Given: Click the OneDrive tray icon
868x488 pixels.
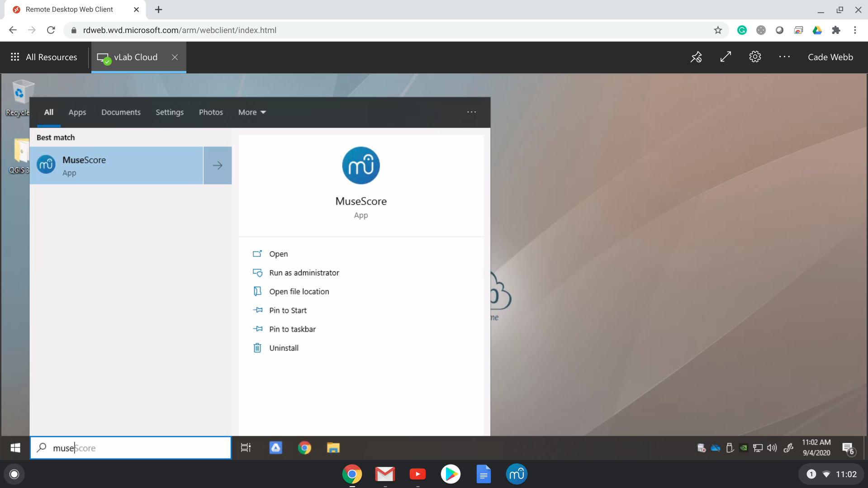Looking at the screenshot, I should [x=716, y=448].
